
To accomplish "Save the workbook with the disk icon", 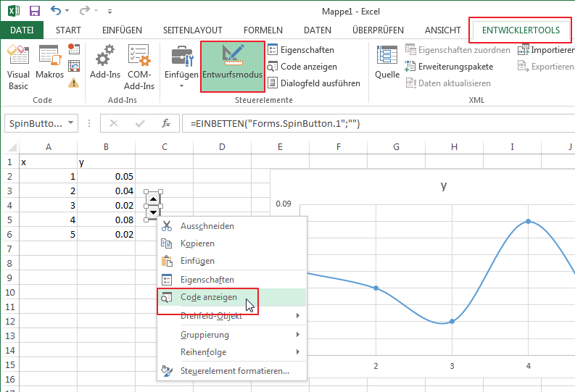I will tap(35, 11).
